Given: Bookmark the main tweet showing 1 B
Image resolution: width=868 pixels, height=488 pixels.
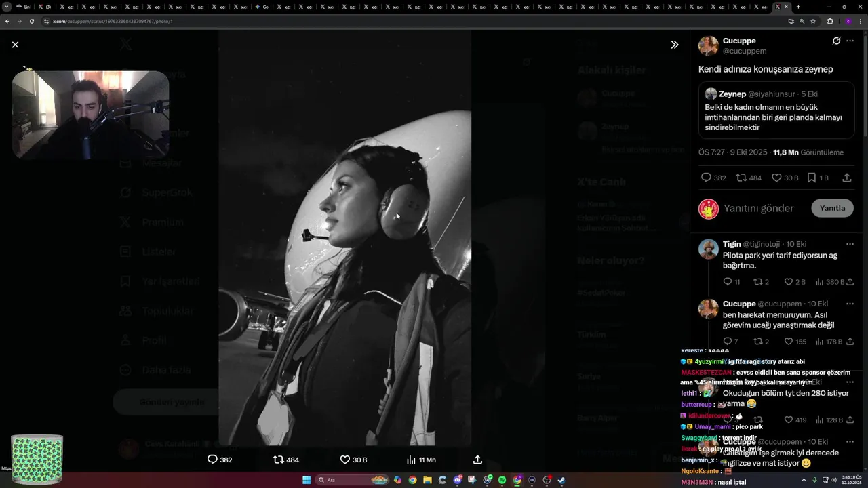Looking at the screenshot, I should point(817,178).
